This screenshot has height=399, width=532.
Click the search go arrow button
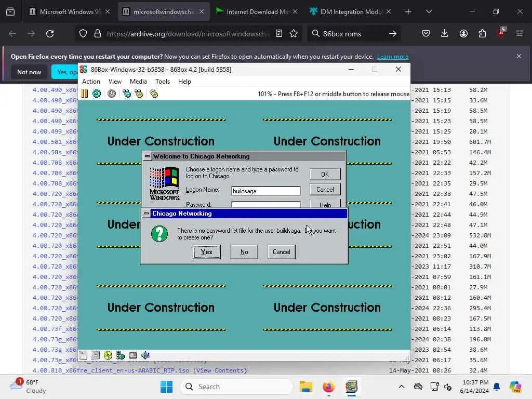393,34
